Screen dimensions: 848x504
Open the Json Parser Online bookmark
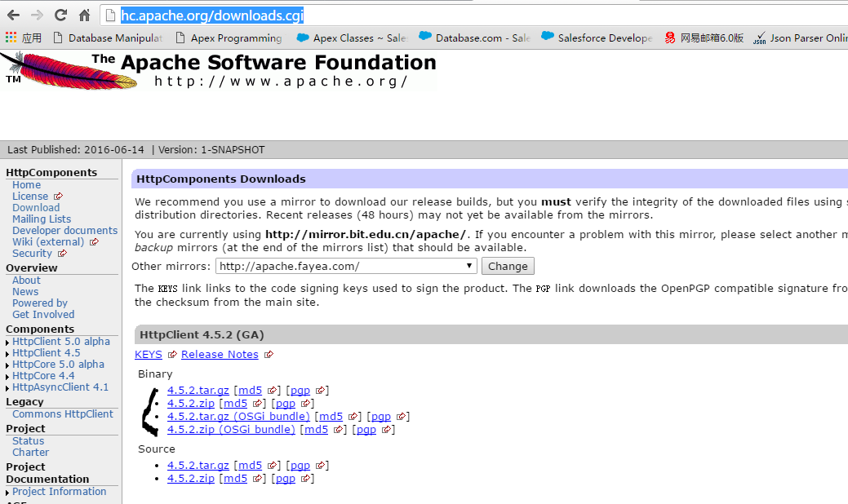(801, 38)
